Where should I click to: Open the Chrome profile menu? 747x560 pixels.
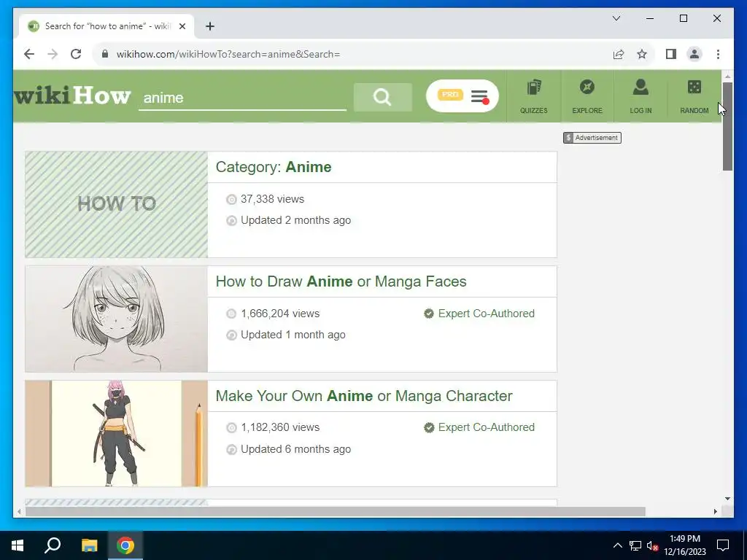tap(694, 54)
